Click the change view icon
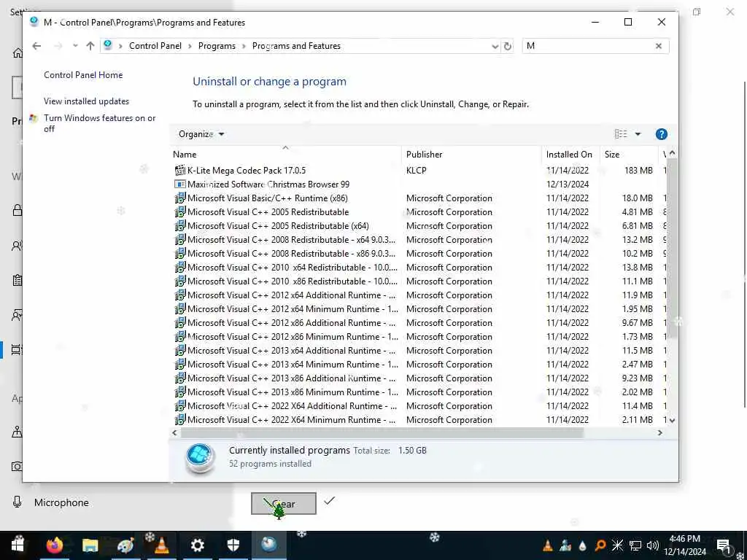Screen dimensions: 747x560 click(x=620, y=134)
